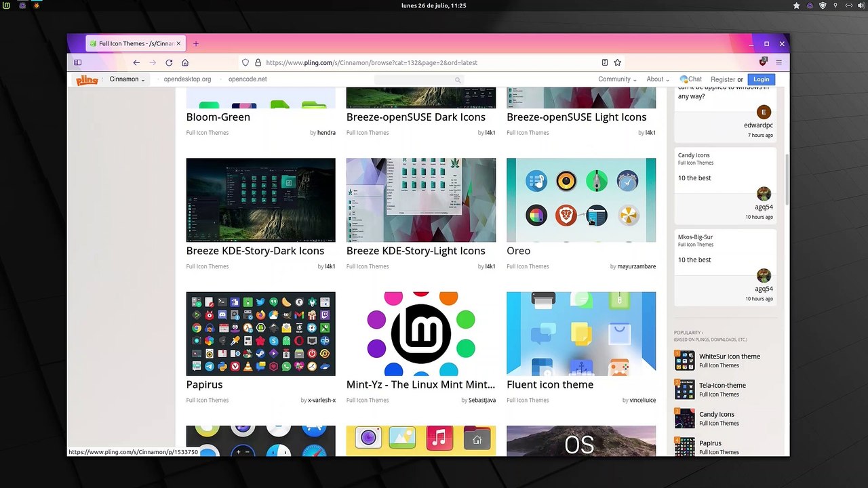
Task: Reload the current page
Action: pyautogui.click(x=169, y=62)
